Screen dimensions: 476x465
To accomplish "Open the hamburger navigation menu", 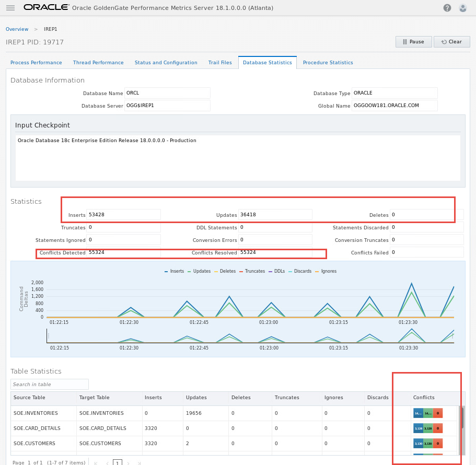I will [x=10, y=8].
